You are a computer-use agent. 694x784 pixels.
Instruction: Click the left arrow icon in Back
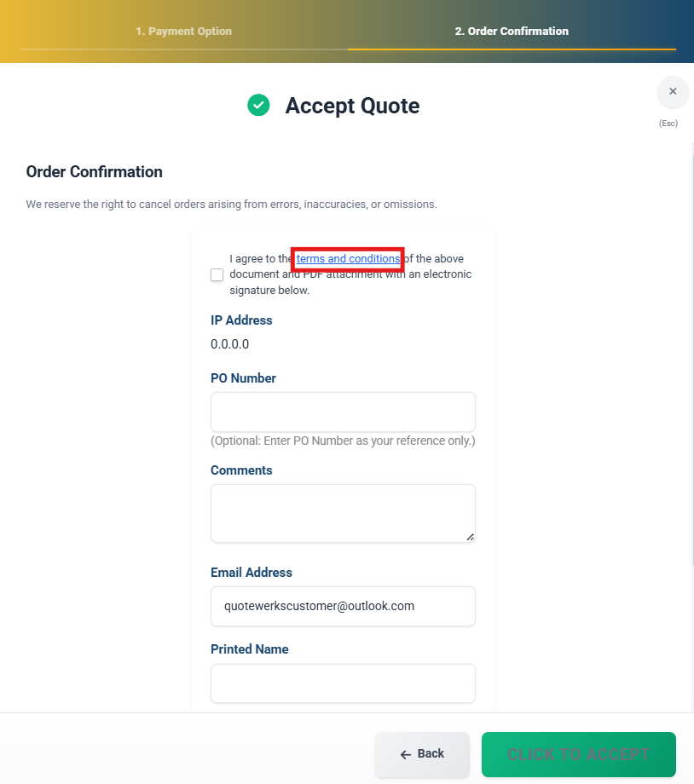(x=406, y=754)
